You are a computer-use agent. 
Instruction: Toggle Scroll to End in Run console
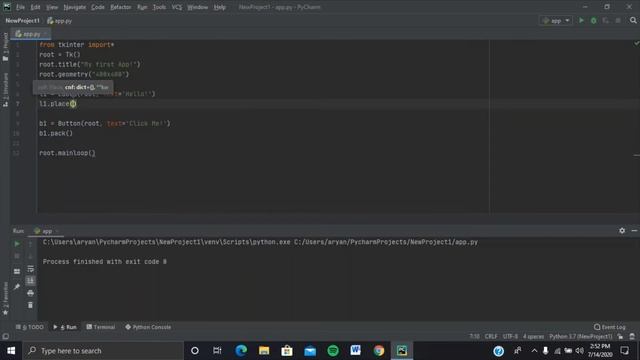30,280
